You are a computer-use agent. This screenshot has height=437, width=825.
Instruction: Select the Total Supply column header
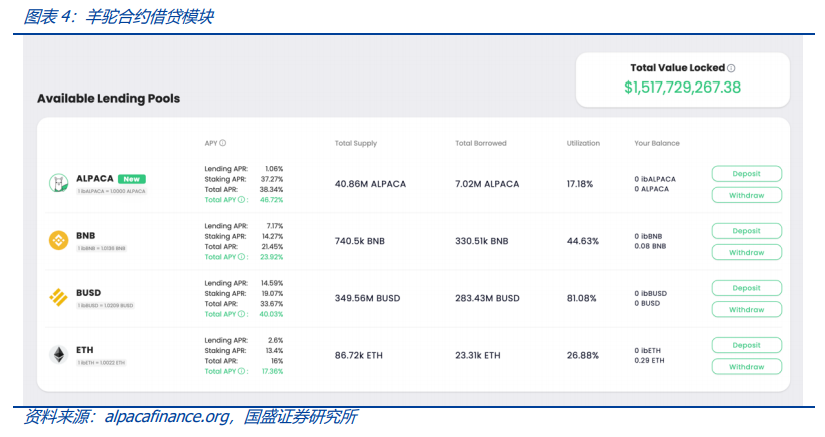(356, 143)
